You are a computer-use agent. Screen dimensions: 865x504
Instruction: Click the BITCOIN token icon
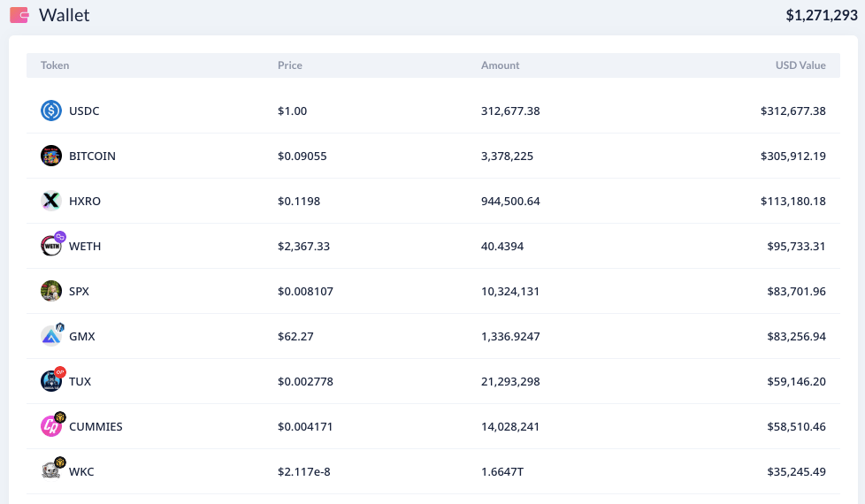coord(51,156)
